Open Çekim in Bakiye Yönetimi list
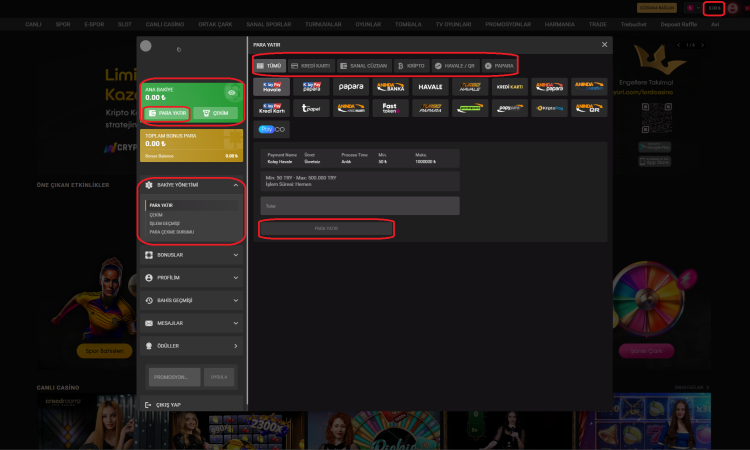The width and height of the screenshot is (750, 450). (x=156, y=215)
